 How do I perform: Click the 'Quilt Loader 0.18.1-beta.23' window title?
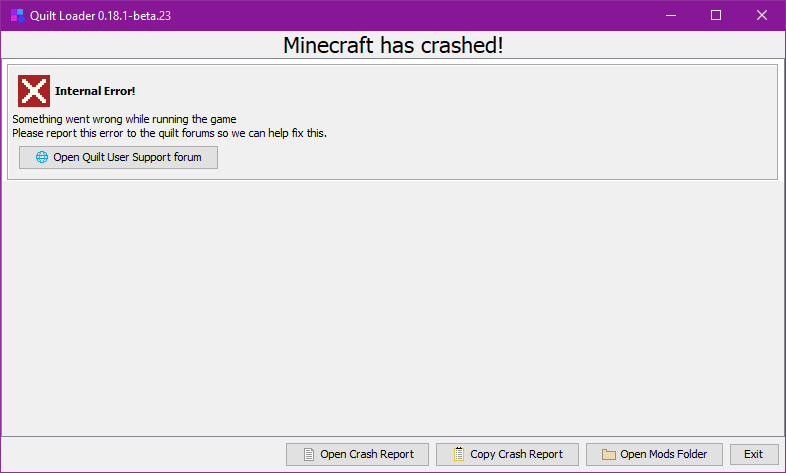[x=100, y=16]
